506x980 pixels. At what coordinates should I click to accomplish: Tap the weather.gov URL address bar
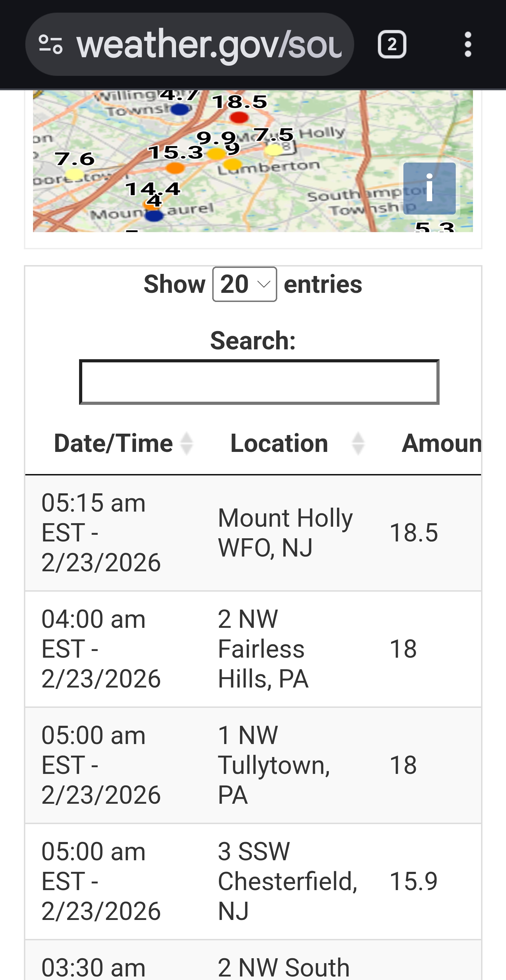coord(209,45)
